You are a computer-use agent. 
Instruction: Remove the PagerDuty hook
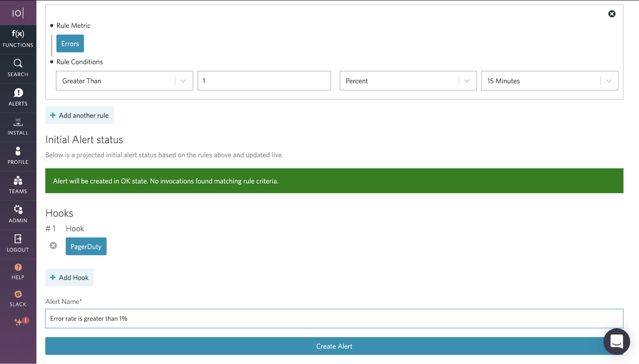(x=53, y=246)
